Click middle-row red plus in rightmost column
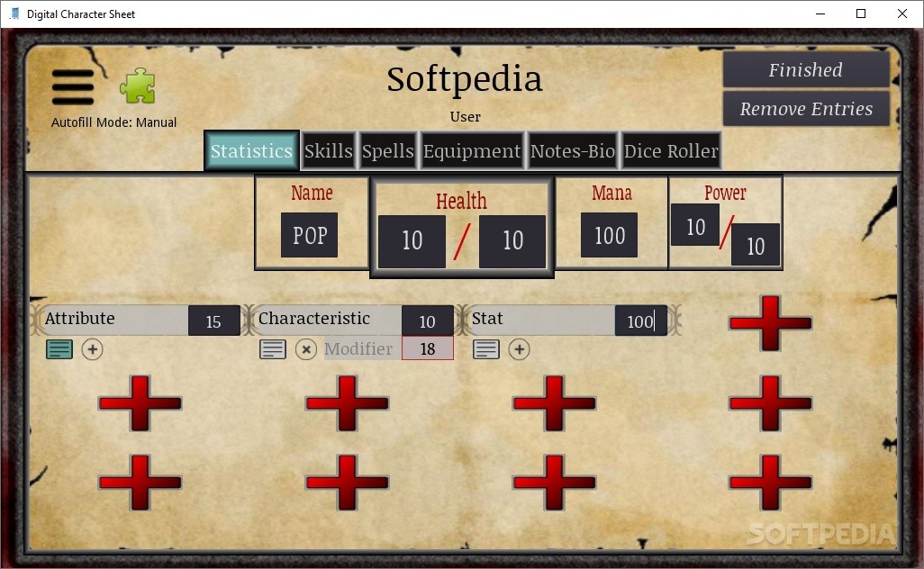 click(771, 403)
